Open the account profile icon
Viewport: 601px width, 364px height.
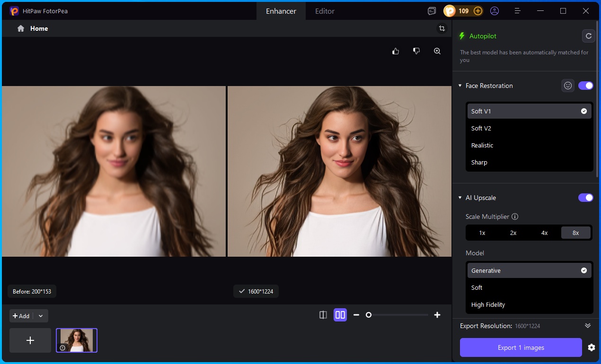point(495,10)
